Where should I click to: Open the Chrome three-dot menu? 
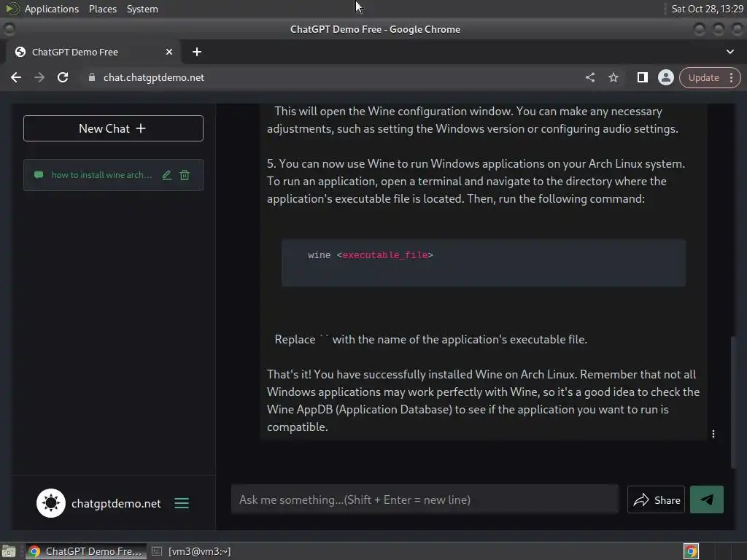(731, 77)
